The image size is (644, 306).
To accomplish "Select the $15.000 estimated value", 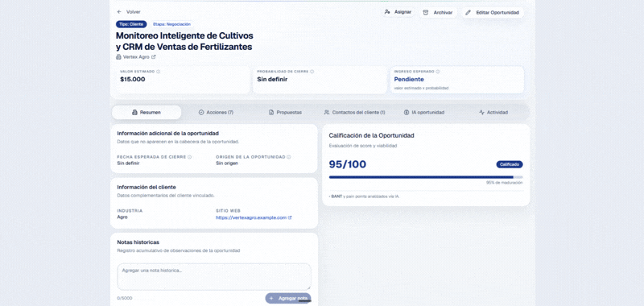I will coord(132,79).
